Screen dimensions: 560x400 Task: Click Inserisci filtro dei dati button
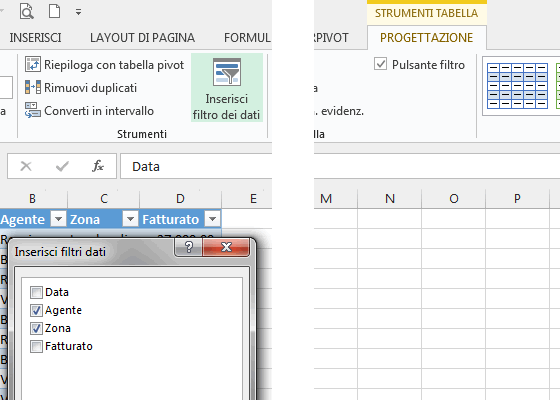pyautogui.click(x=227, y=88)
